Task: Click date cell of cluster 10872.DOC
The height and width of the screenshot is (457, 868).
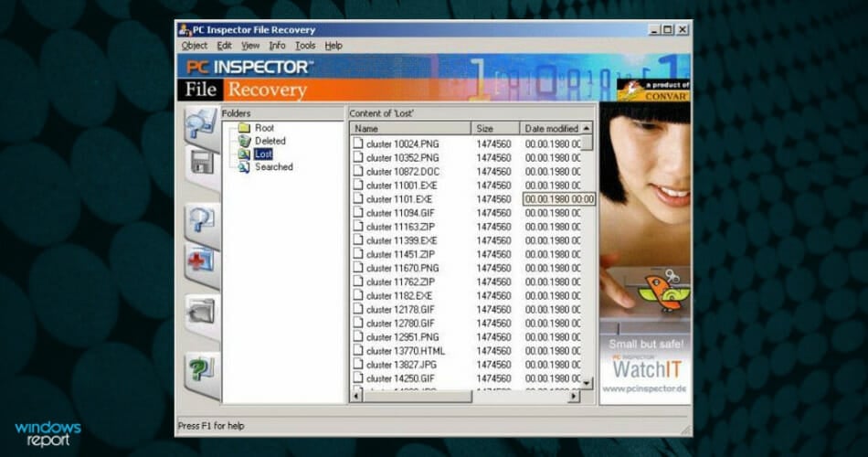Action: (553, 171)
